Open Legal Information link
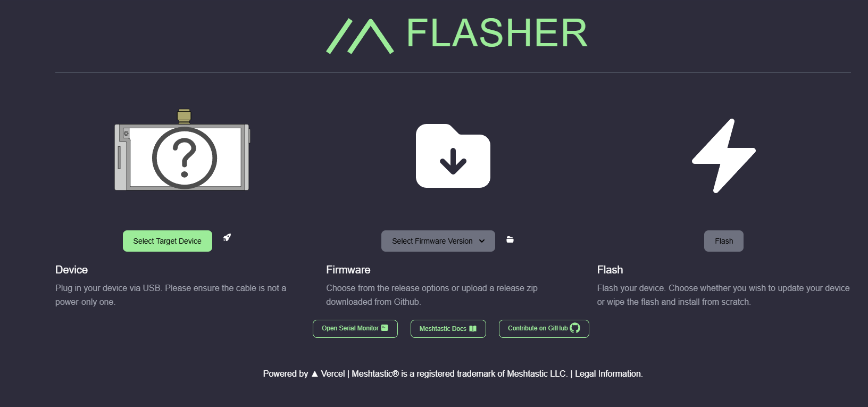The height and width of the screenshot is (407, 868). [608, 373]
